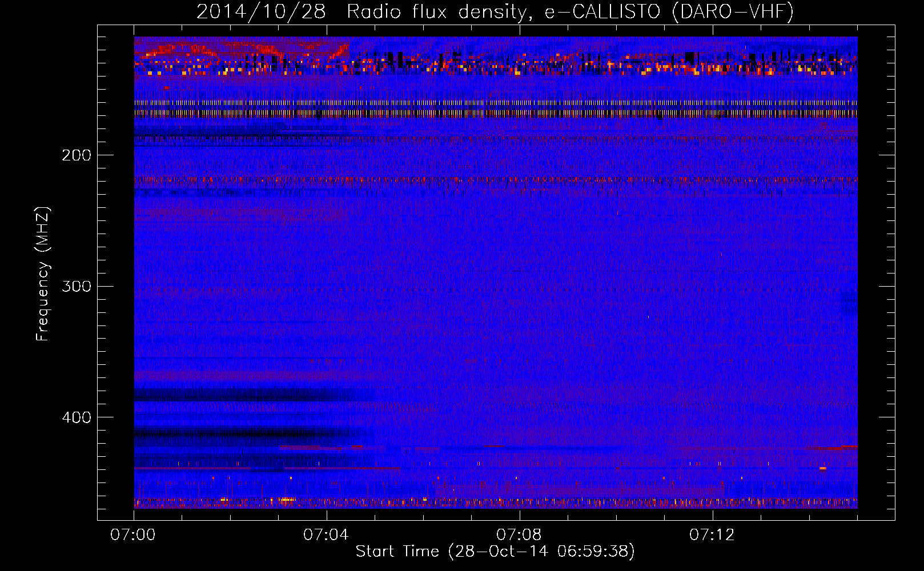Click the 'Start Time (28-Oct-14 06:59:38)' axis label
The image size is (924, 571).
pyautogui.click(x=495, y=551)
